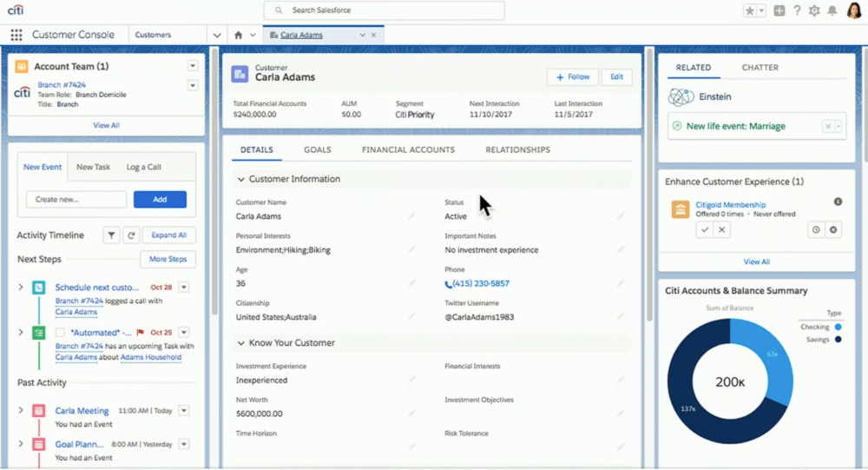Click the Follow button

pos(573,77)
